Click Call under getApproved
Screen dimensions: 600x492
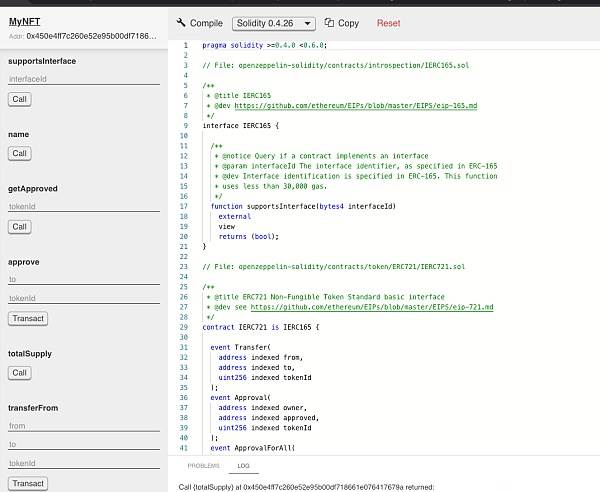(20, 227)
